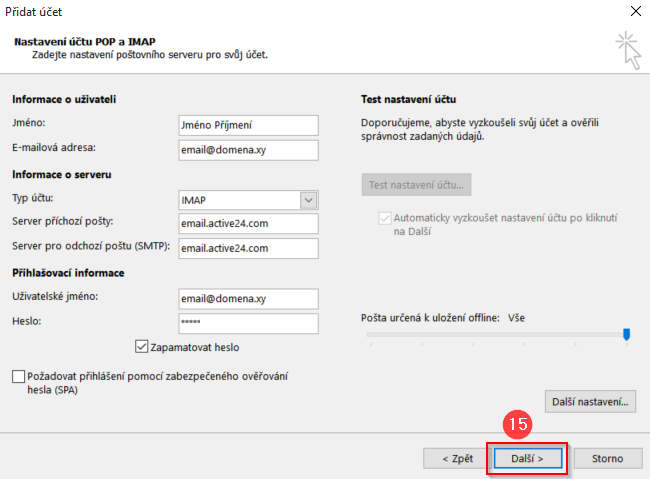Click the Server příchozí pošty field

246,223
